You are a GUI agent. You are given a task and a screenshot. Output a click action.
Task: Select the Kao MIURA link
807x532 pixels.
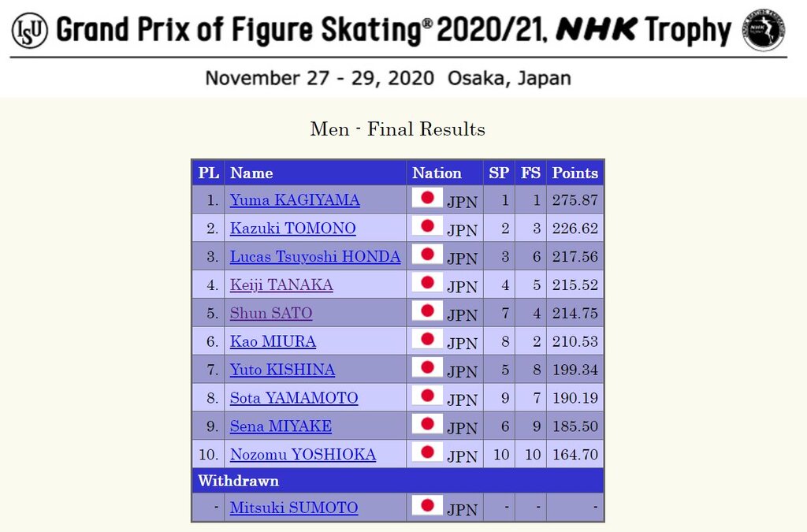(273, 341)
